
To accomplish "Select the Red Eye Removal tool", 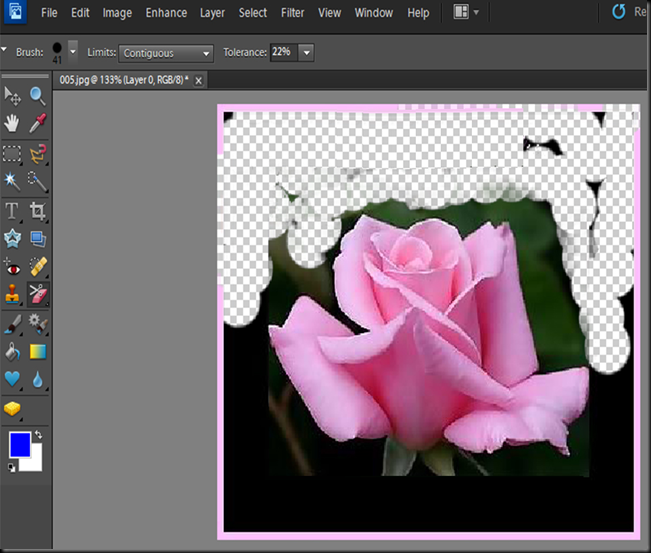I will tap(12, 267).
